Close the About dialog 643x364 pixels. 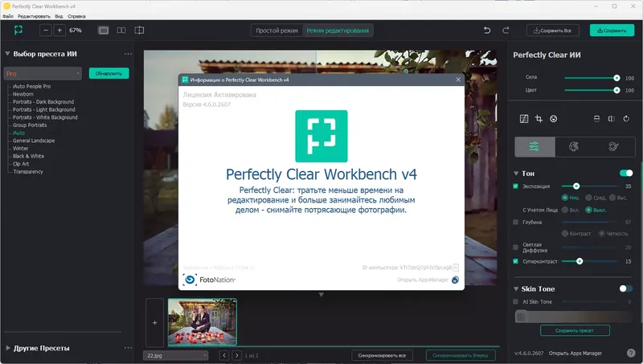click(x=458, y=80)
